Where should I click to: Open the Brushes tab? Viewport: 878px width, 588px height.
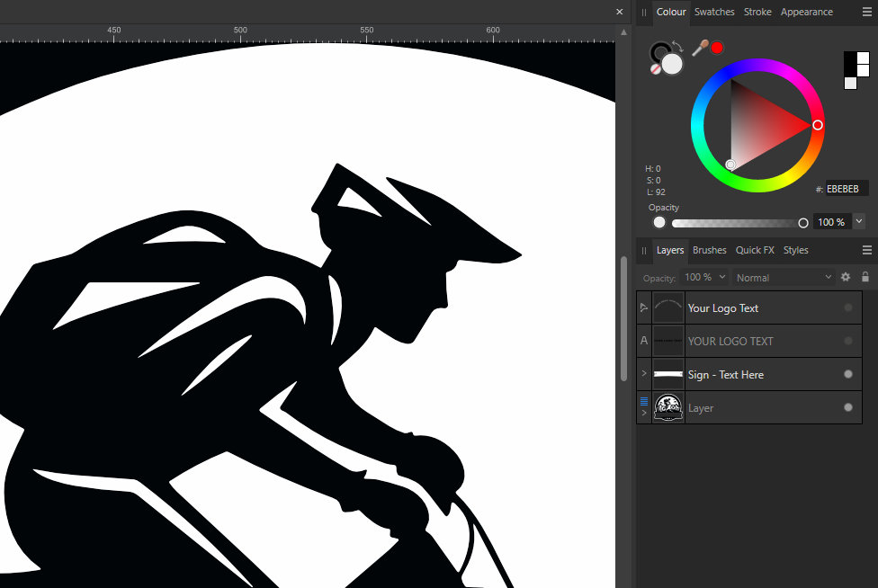[710, 250]
